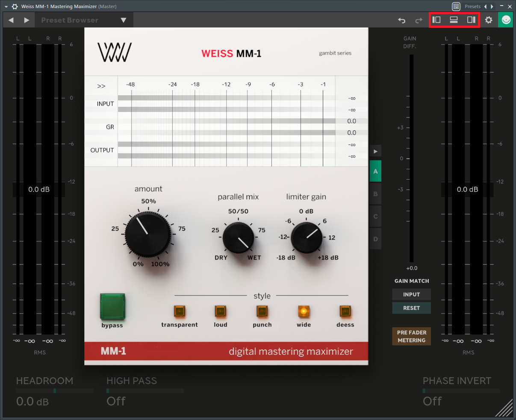516x420 pixels.
Task: Select next preset via title bar right arrow
Action: 492,6
